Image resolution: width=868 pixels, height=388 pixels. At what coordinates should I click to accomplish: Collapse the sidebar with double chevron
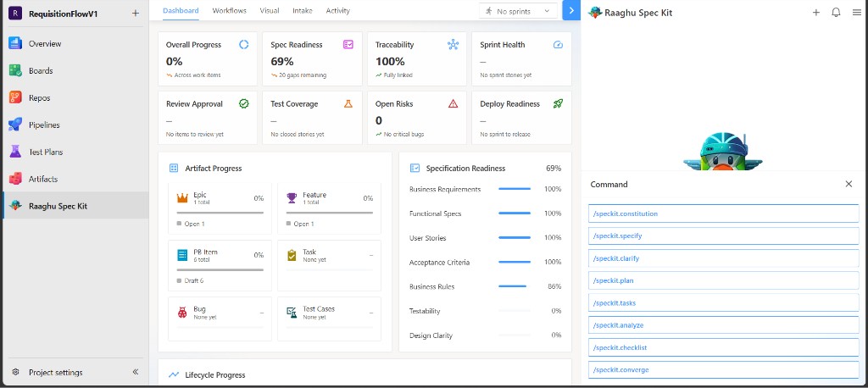pyautogui.click(x=136, y=372)
